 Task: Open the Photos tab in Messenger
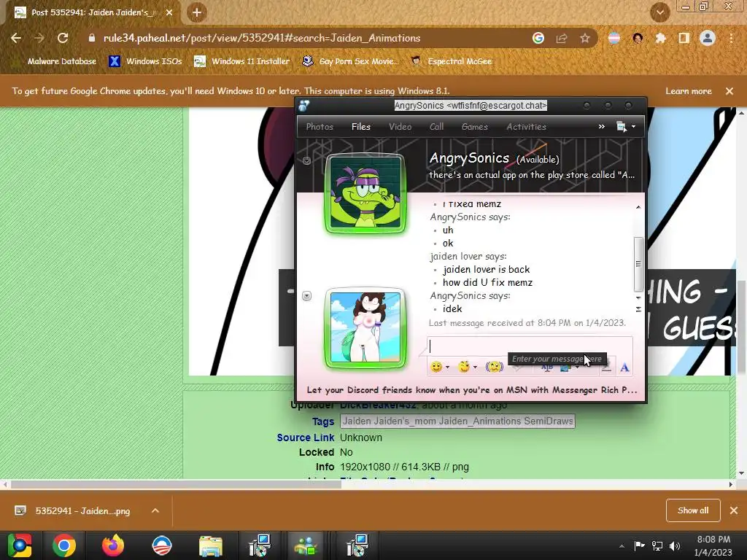coord(320,127)
